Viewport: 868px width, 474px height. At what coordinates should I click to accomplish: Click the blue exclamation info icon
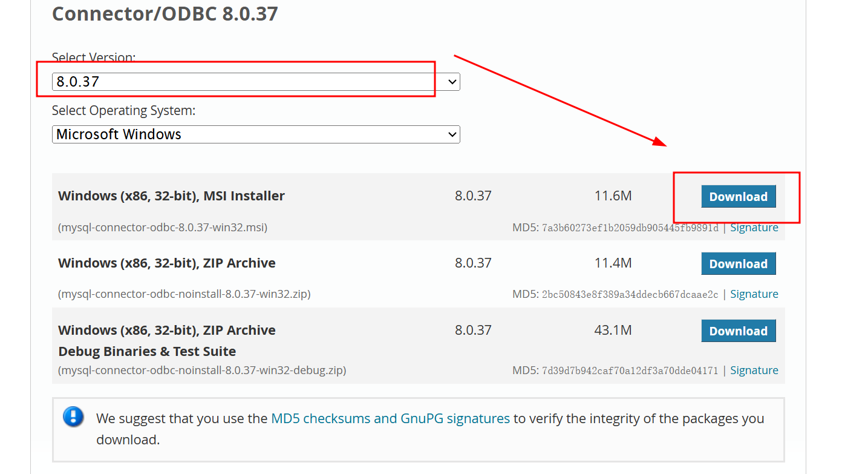pyautogui.click(x=74, y=416)
